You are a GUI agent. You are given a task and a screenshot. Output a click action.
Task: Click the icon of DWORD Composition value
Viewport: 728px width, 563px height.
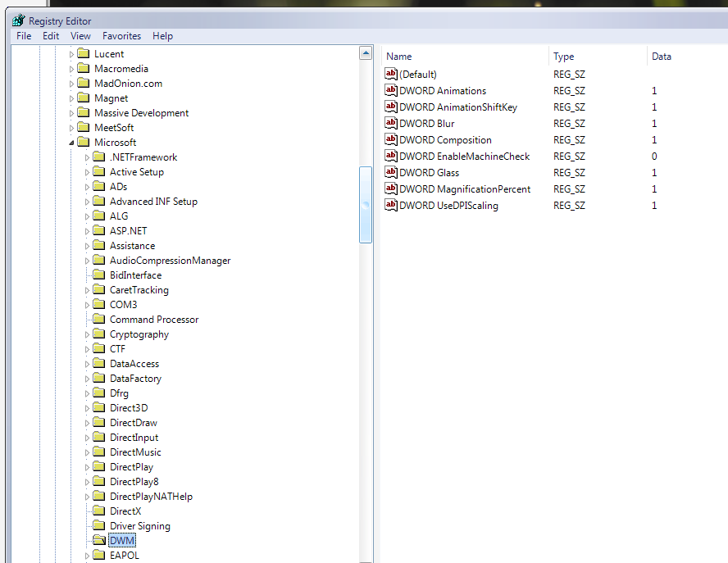click(x=391, y=139)
